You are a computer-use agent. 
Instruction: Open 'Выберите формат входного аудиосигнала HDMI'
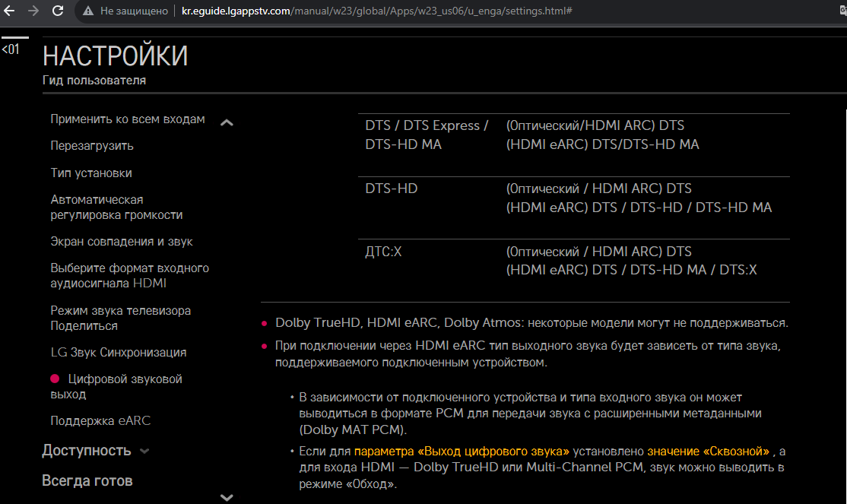129,276
